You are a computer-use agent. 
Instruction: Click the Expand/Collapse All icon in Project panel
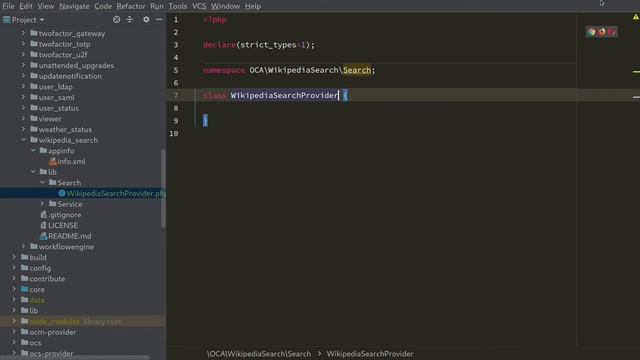pyautogui.click(x=130, y=19)
